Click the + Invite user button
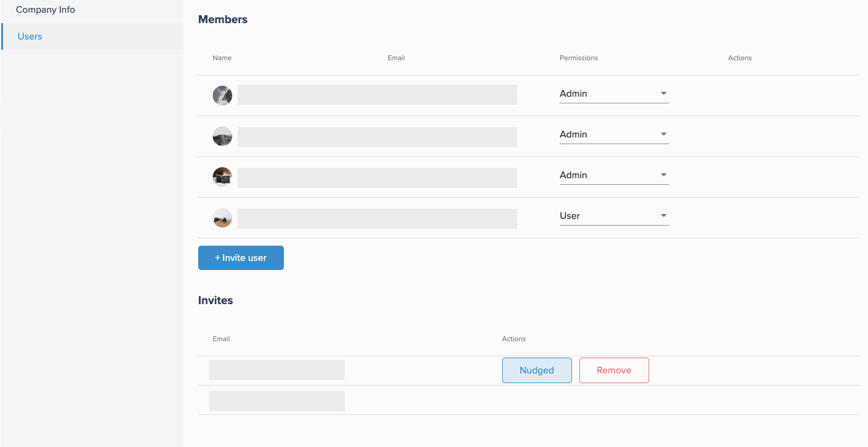Viewport: 868px width, 447px height. point(241,258)
